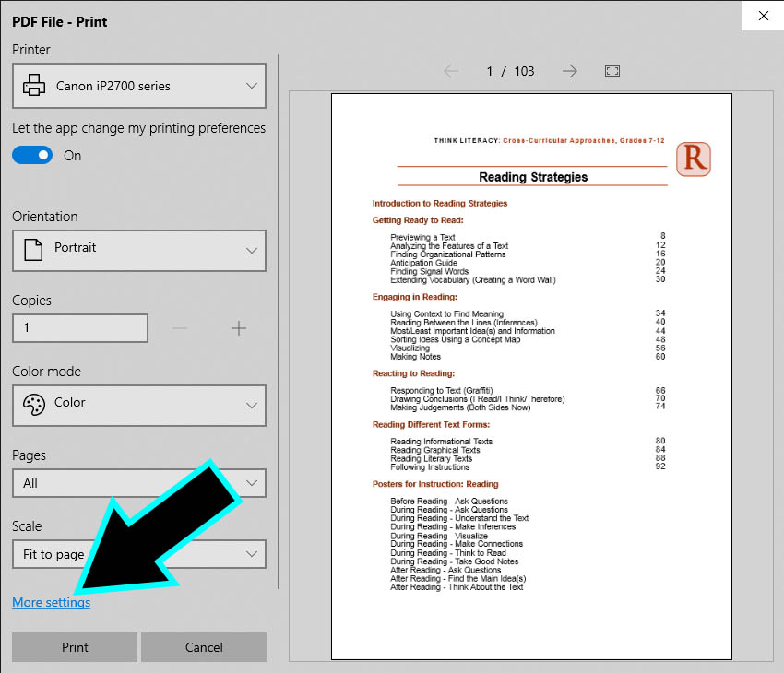Click the portrait page icon in Orientation

pos(34,248)
